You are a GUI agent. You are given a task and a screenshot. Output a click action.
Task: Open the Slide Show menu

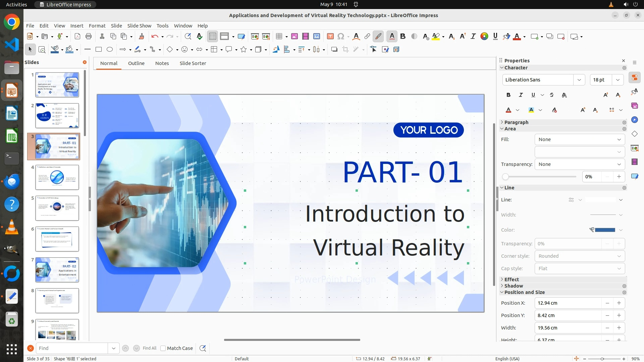pyautogui.click(x=139, y=25)
